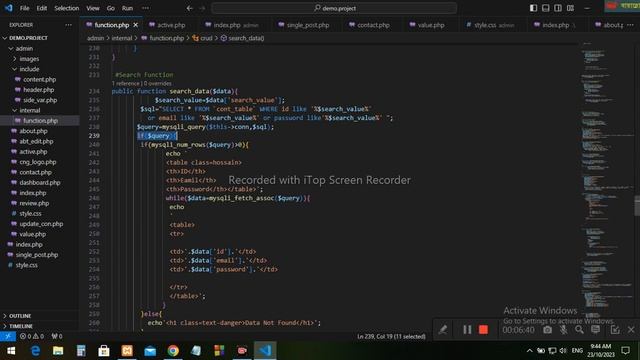Toggle bottom panel layout icon

546,8
